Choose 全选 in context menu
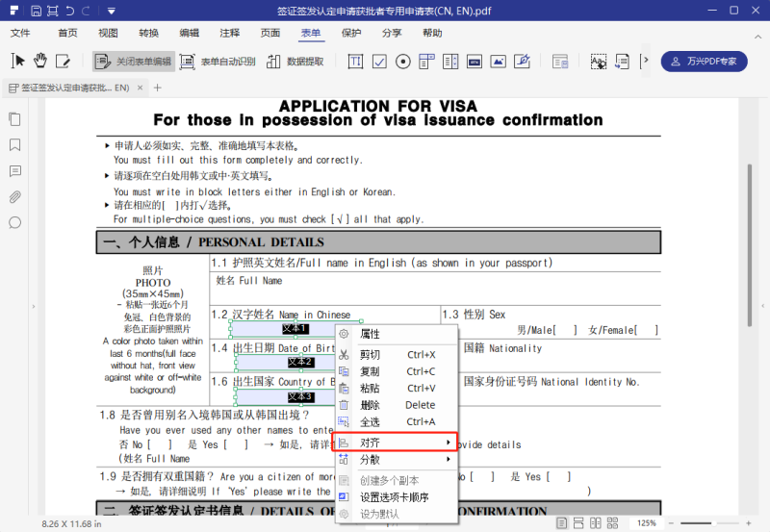 click(397, 421)
